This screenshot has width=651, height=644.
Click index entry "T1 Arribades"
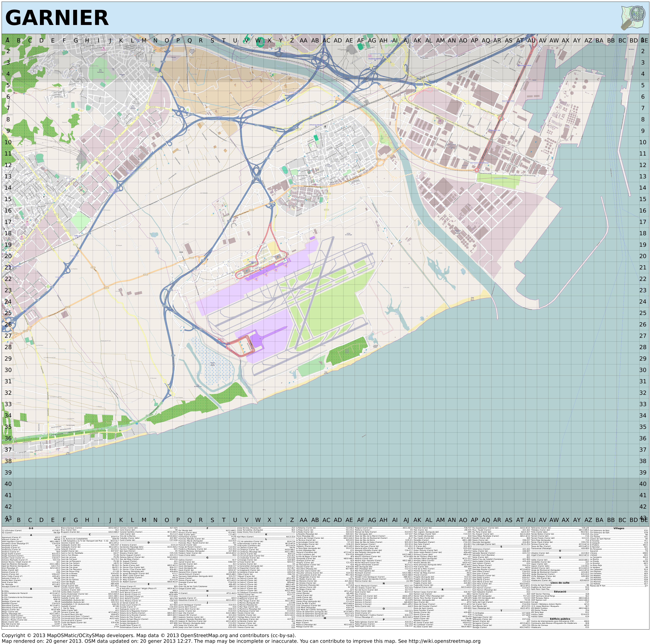[x=501, y=613]
